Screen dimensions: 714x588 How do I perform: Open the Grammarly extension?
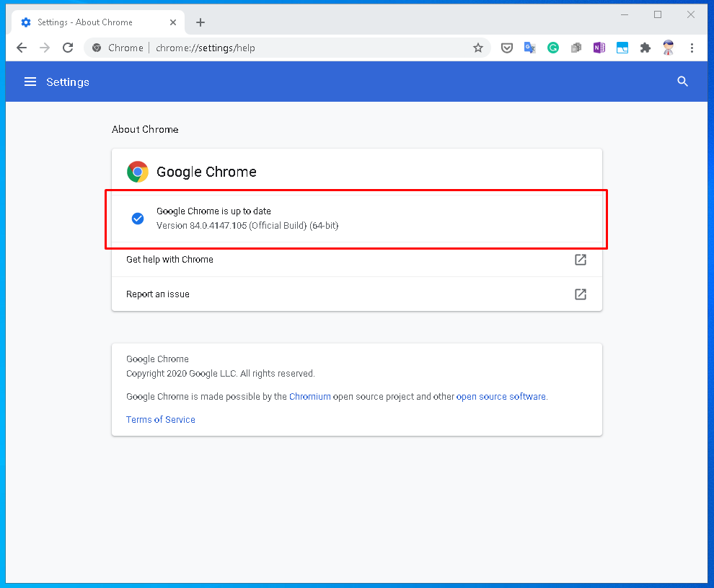point(552,48)
